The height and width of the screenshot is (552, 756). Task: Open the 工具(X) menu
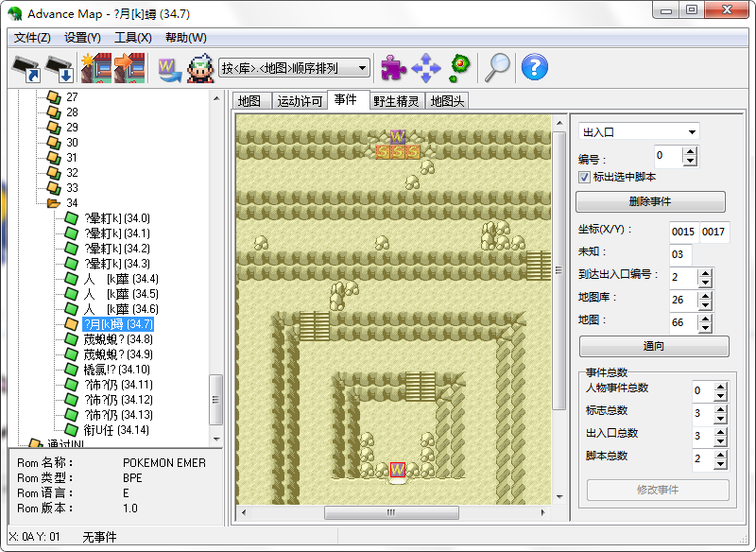[133, 38]
